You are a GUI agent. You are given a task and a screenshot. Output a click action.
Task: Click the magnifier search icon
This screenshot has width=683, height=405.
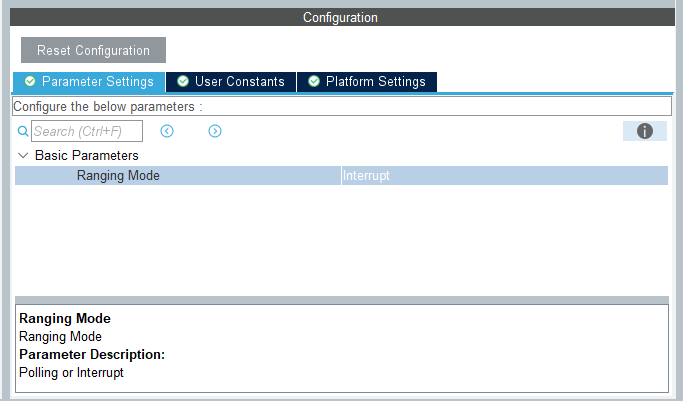point(23,131)
